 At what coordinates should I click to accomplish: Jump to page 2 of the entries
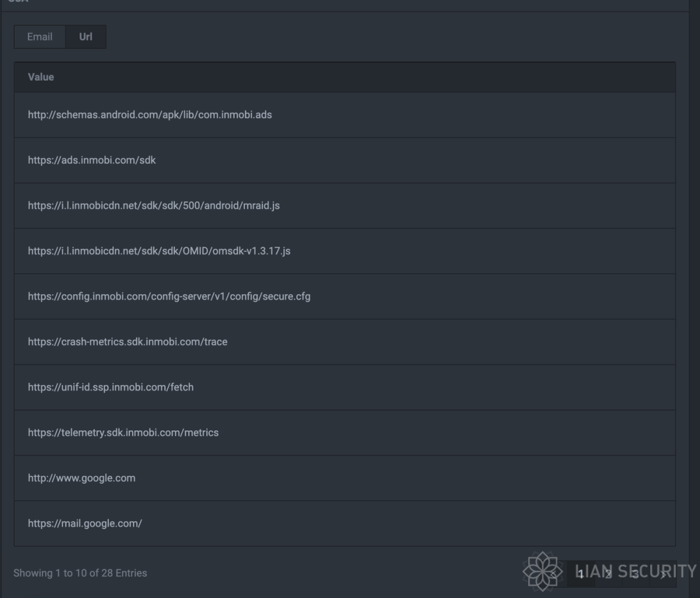click(608, 574)
